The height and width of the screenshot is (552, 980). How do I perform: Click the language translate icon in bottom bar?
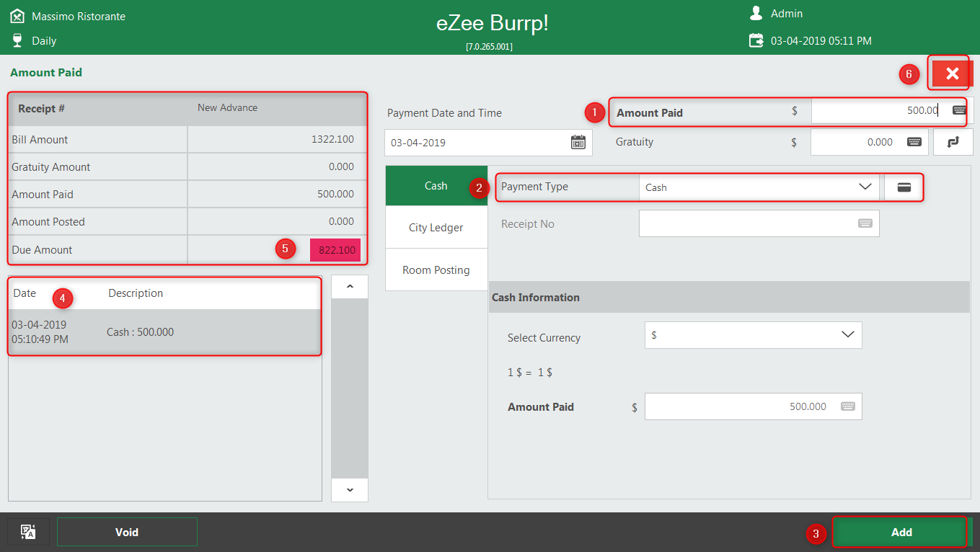(29, 532)
